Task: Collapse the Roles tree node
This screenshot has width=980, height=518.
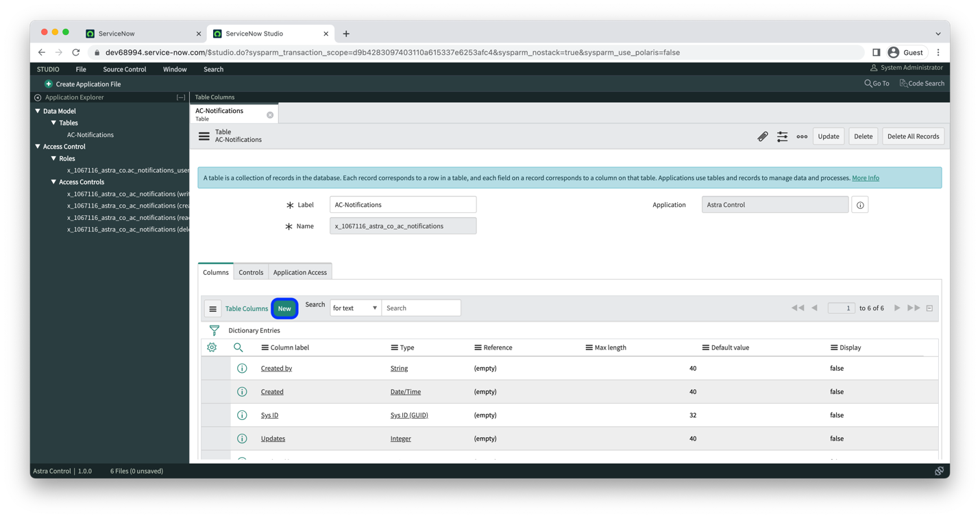Action: pyautogui.click(x=53, y=158)
